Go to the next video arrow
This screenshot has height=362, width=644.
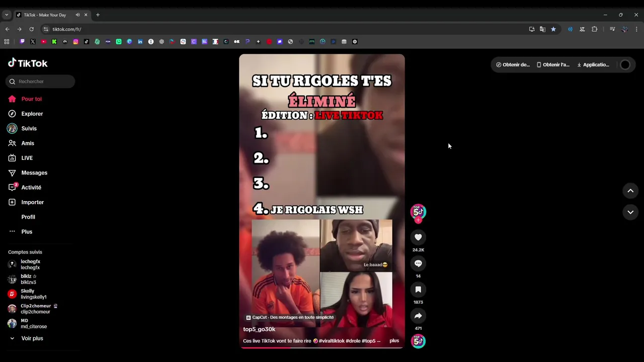pos(630,212)
